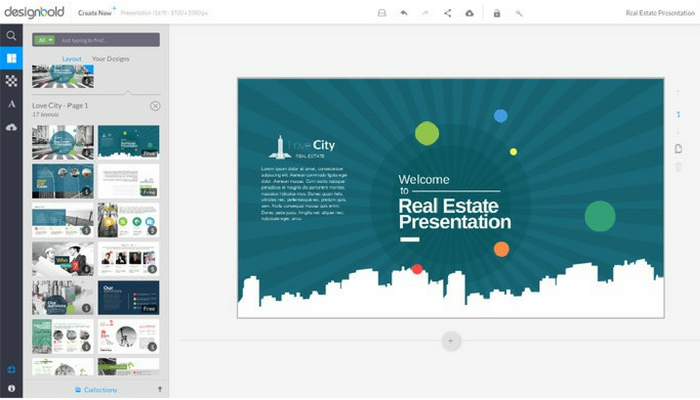Viewport: 700px width, 400px height.
Task: Click the lock icon in top toolbar
Action: point(497,13)
